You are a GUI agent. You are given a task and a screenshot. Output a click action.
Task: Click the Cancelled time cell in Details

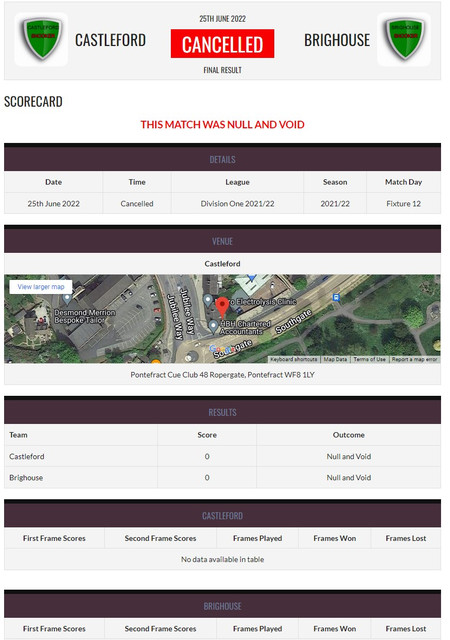(x=137, y=204)
